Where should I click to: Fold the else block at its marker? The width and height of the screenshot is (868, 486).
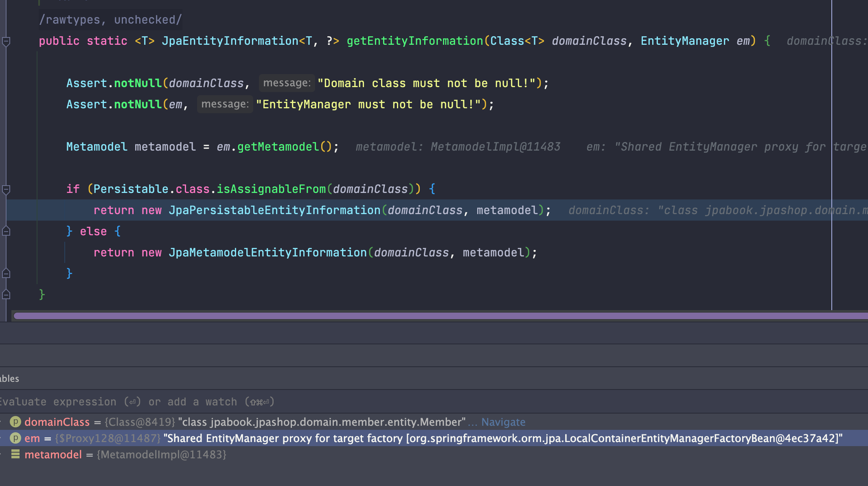[x=6, y=231]
